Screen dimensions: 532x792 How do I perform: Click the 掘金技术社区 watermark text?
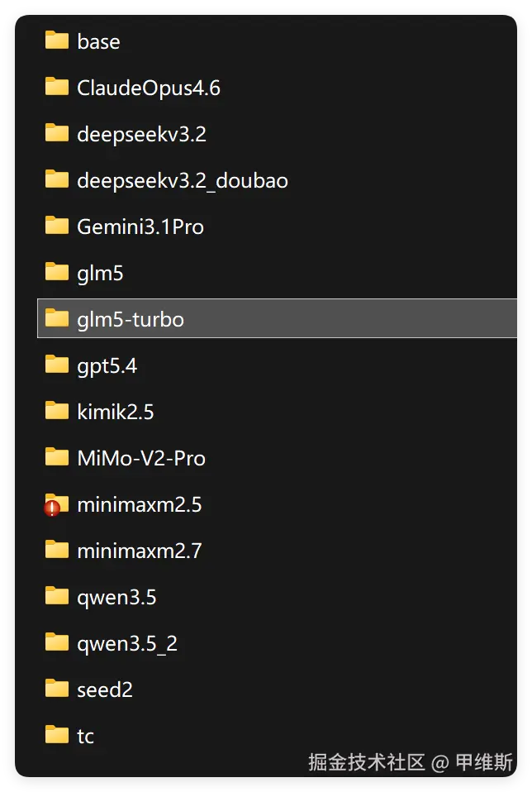(367, 762)
